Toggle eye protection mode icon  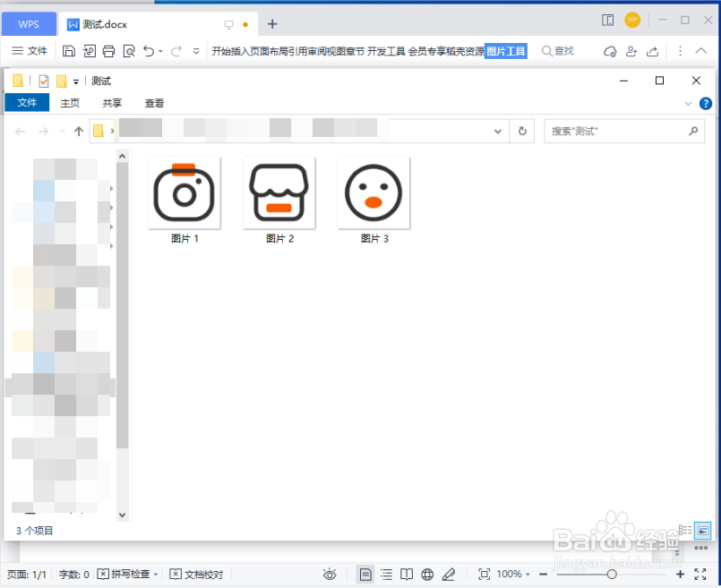330,575
